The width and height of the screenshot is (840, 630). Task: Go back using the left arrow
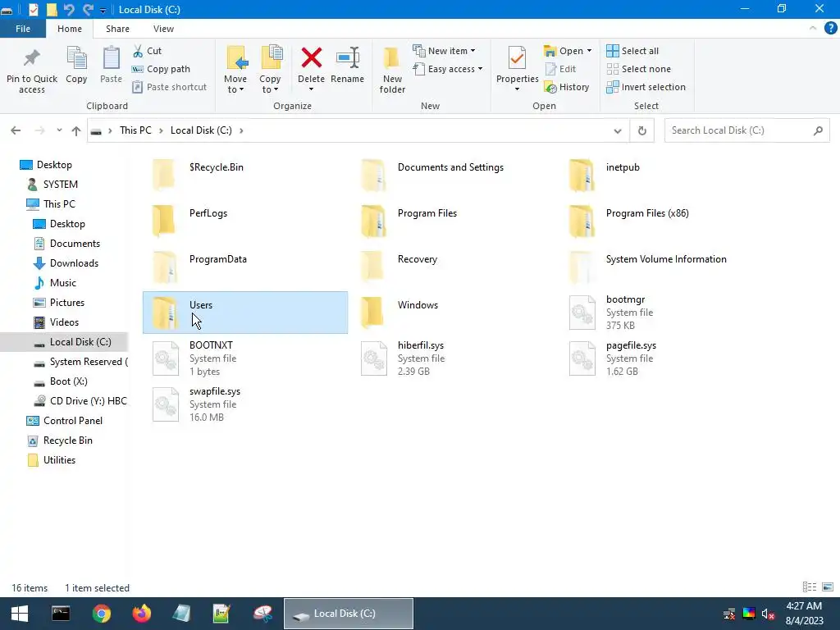(16, 130)
